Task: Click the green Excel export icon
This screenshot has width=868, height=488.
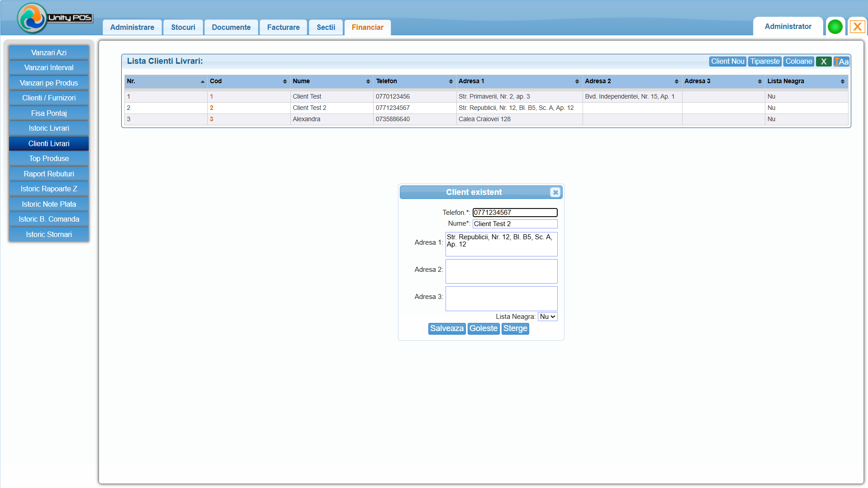Action: tap(823, 62)
